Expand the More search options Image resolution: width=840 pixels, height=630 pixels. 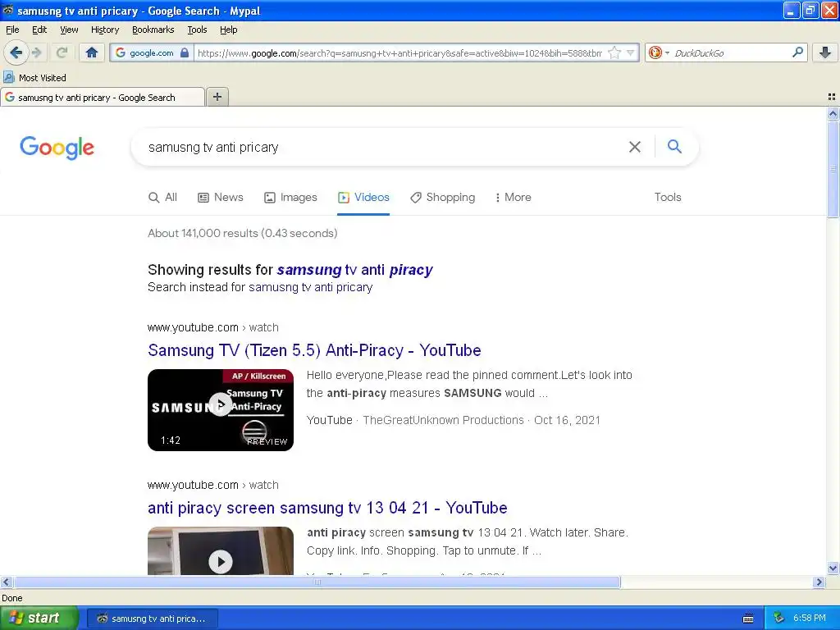(x=513, y=197)
